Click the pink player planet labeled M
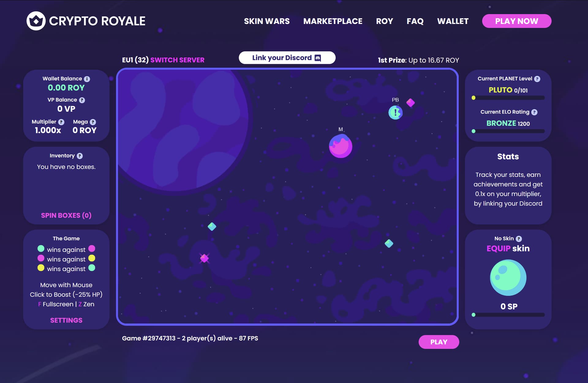 click(x=341, y=146)
